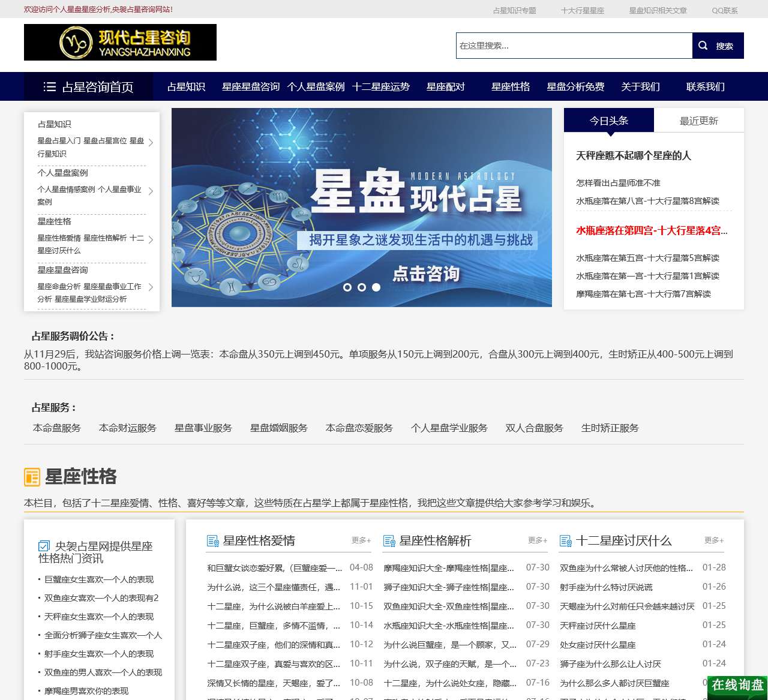The width and height of the screenshot is (768, 700).
Task: Open the QQ联系 top link
Action: (725, 10)
